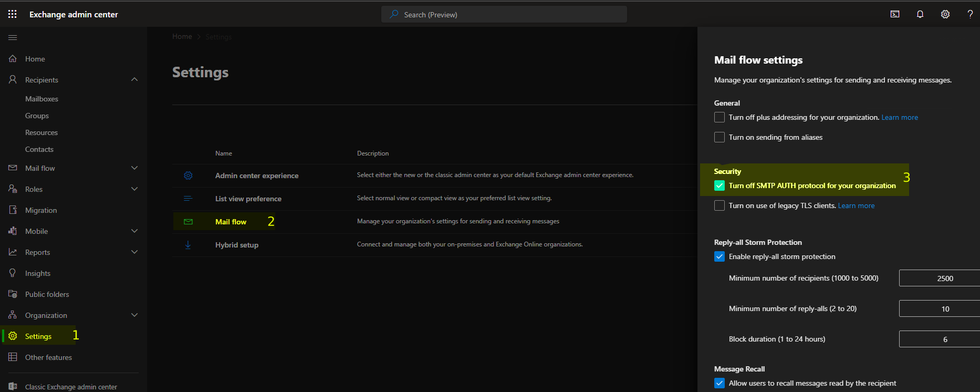Click the Recipients person icon
Screen dimensions: 980x392
point(13,79)
